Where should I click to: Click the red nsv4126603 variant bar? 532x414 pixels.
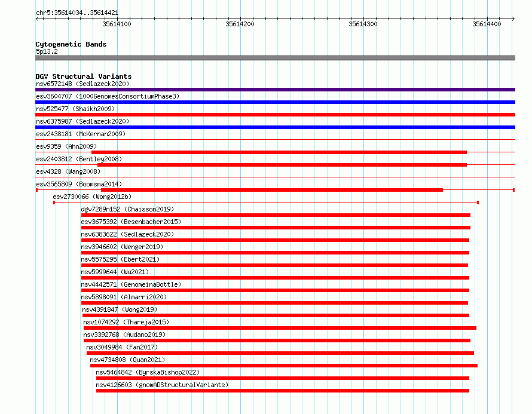283,391
